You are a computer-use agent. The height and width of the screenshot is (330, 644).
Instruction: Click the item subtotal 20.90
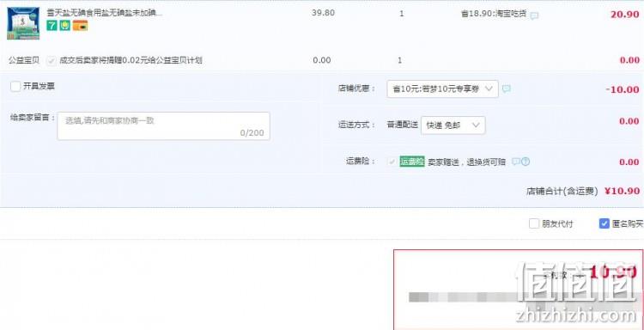[x=625, y=15]
